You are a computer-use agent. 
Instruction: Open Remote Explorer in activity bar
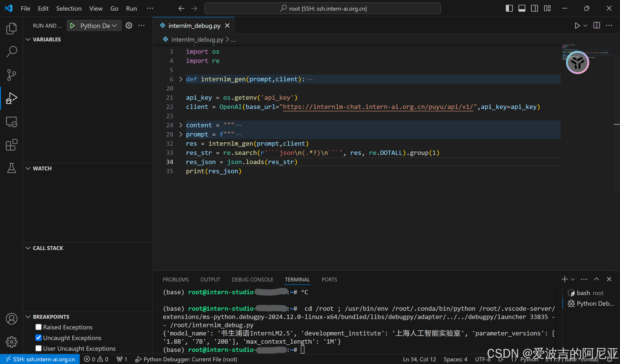tap(11, 122)
